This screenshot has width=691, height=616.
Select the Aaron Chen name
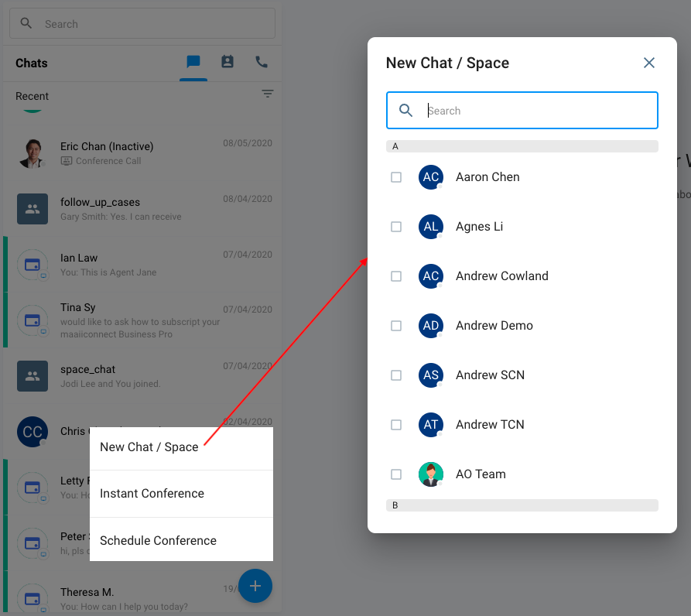[487, 177]
